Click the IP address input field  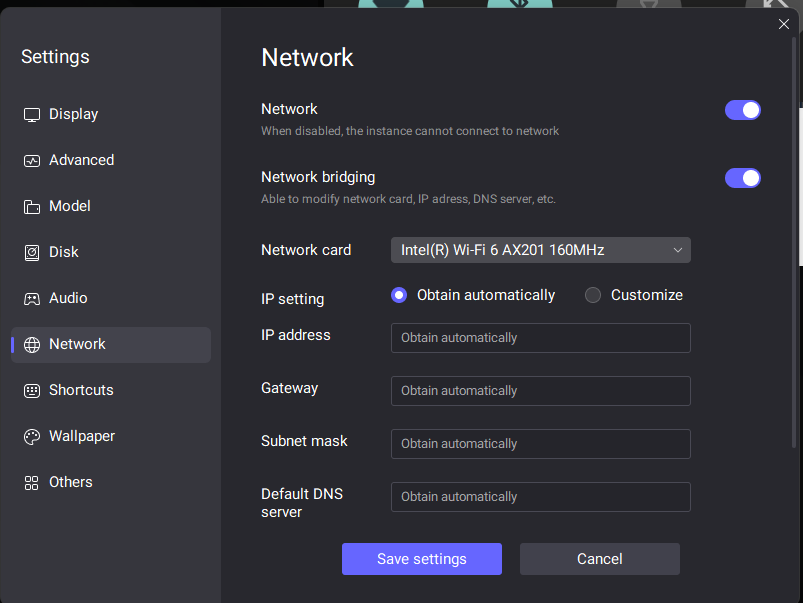[540, 338]
